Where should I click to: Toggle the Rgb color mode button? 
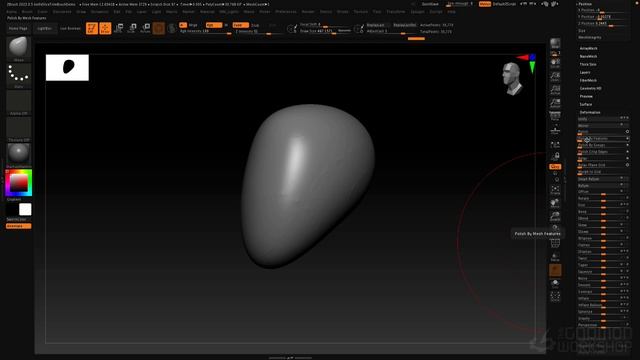214,25
